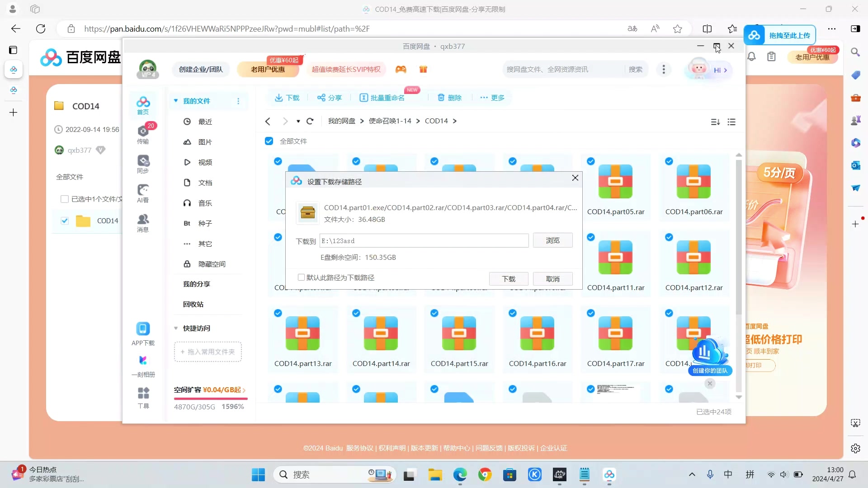Expand 空间扩容 pricing link arrow
The width and height of the screenshot is (868, 488).
(x=244, y=390)
